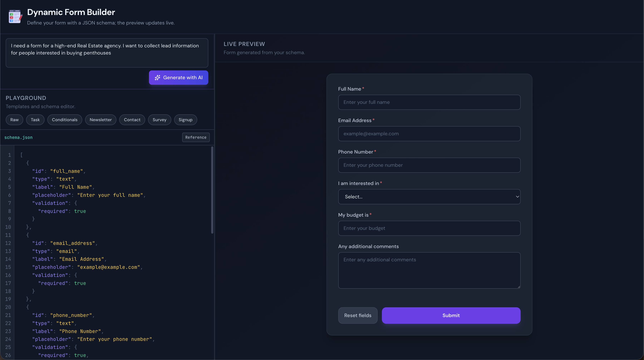The height and width of the screenshot is (360, 644).
Task: Switch to the Raw template
Action: [x=14, y=120]
